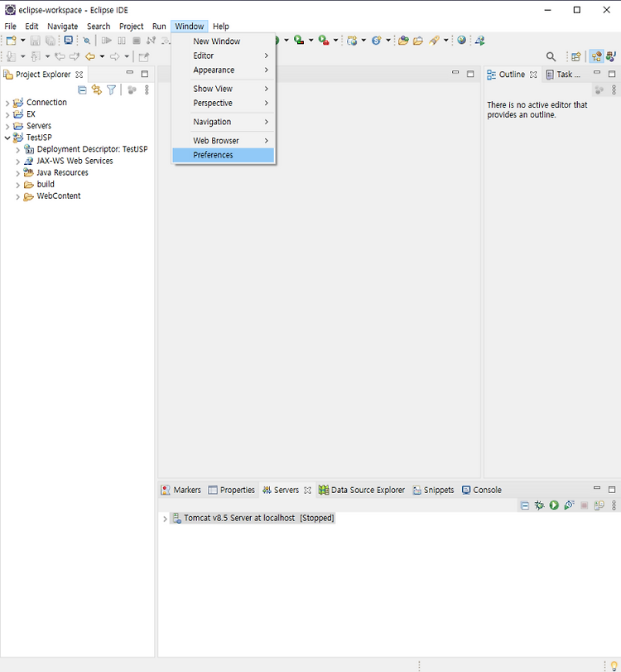Screen dimensions: 621x672
Task: Expand the EX project node
Action: click(7, 114)
